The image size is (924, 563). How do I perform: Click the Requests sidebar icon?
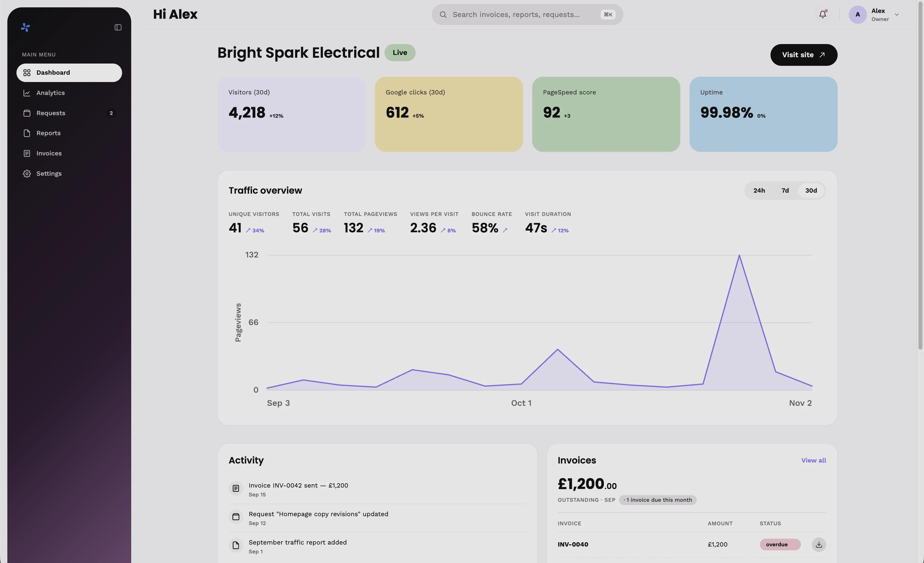pyautogui.click(x=27, y=113)
